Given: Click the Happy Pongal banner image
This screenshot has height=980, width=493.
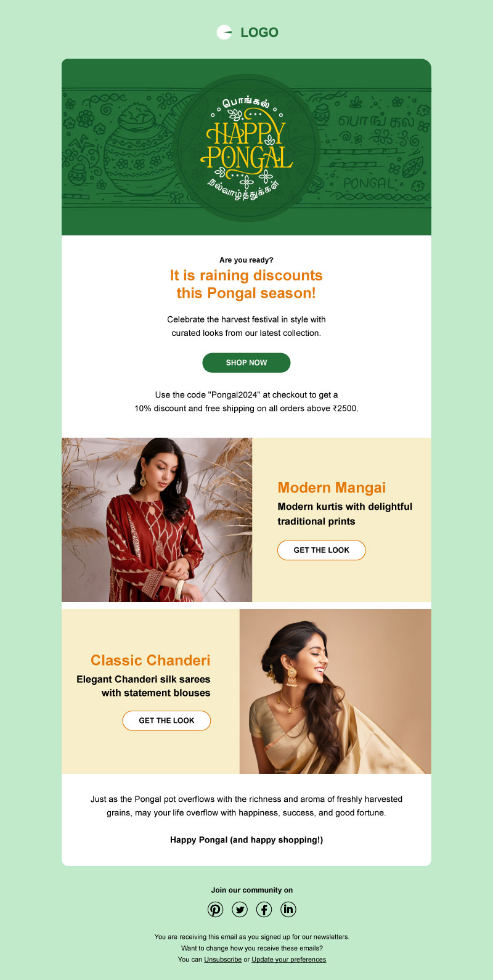Looking at the screenshot, I should coord(246,147).
